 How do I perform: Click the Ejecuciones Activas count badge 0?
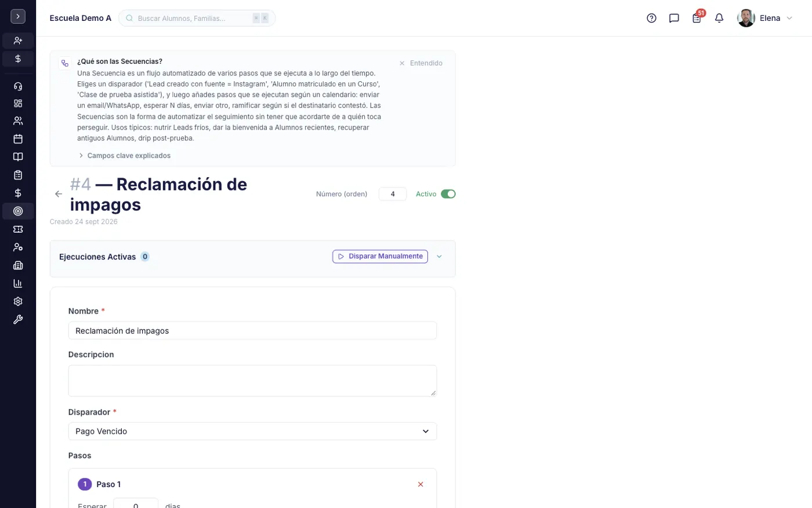[x=145, y=257]
